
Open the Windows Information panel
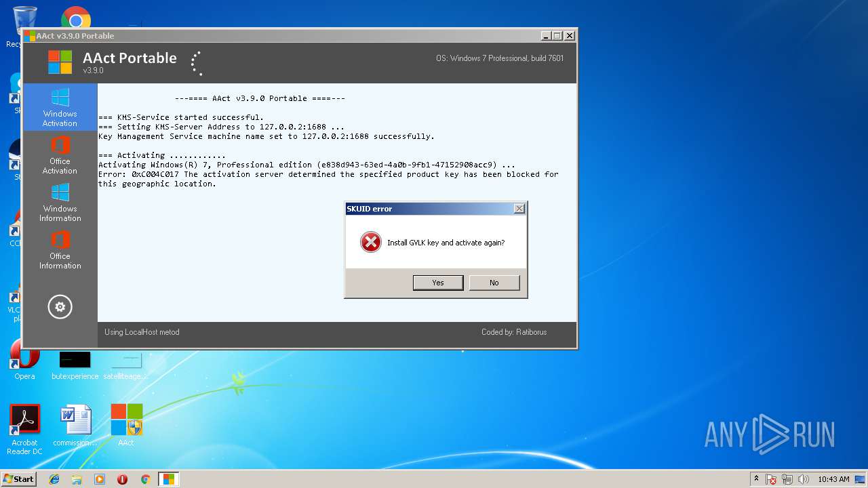pos(60,202)
